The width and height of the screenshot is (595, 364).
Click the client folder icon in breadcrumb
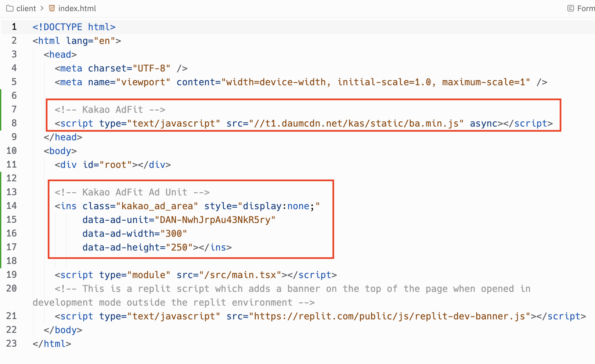[x=10, y=8]
